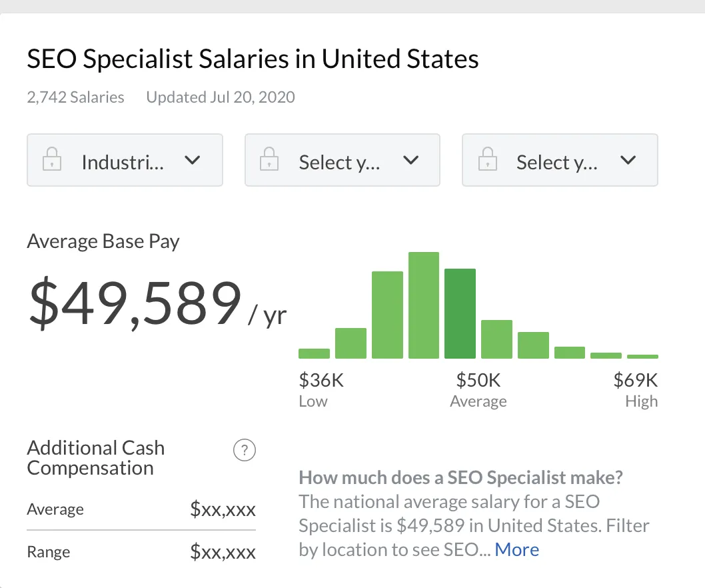
Task: Click the 2,742 Salaries text
Action: [x=75, y=97]
